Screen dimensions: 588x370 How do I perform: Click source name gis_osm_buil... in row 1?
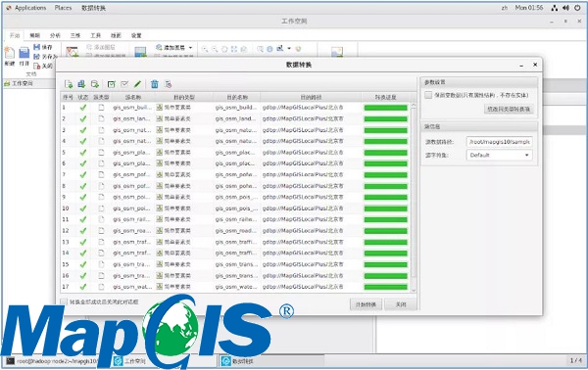point(132,108)
